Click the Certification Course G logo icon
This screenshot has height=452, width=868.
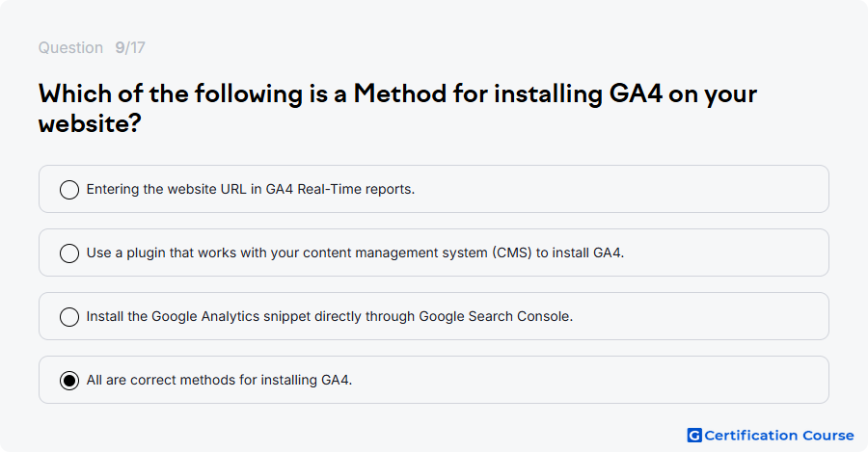[x=694, y=436]
